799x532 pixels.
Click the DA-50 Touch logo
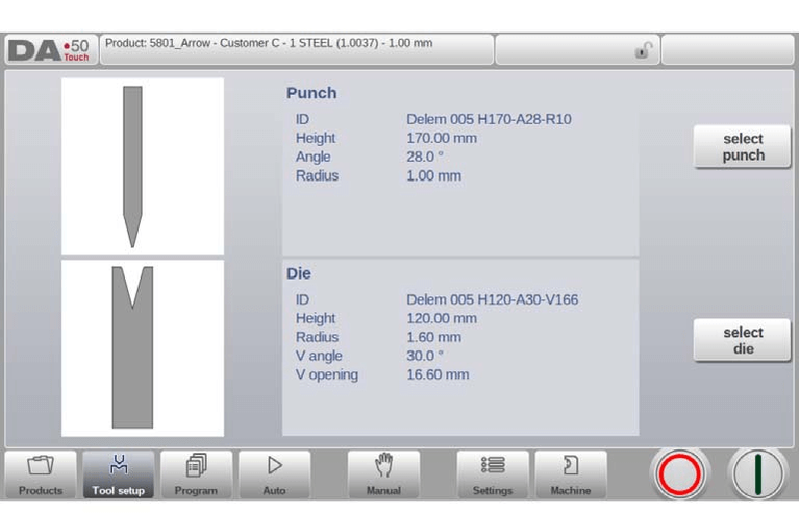[x=49, y=50]
